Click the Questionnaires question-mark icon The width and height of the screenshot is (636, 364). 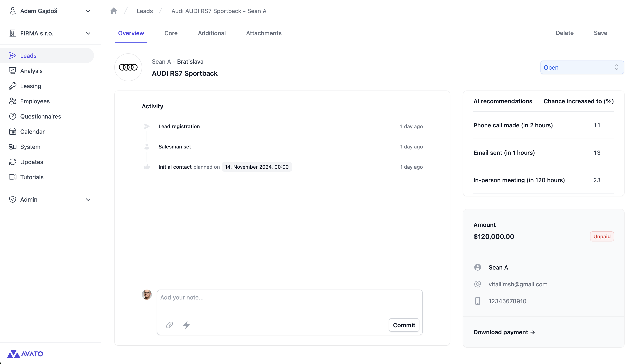pos(12,116)
